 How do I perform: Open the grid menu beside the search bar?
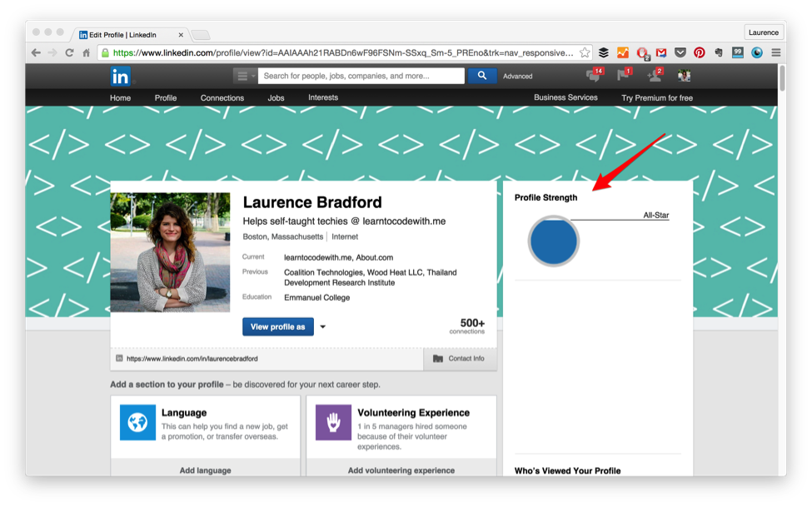pyautogui.click(x=241, y=75)
